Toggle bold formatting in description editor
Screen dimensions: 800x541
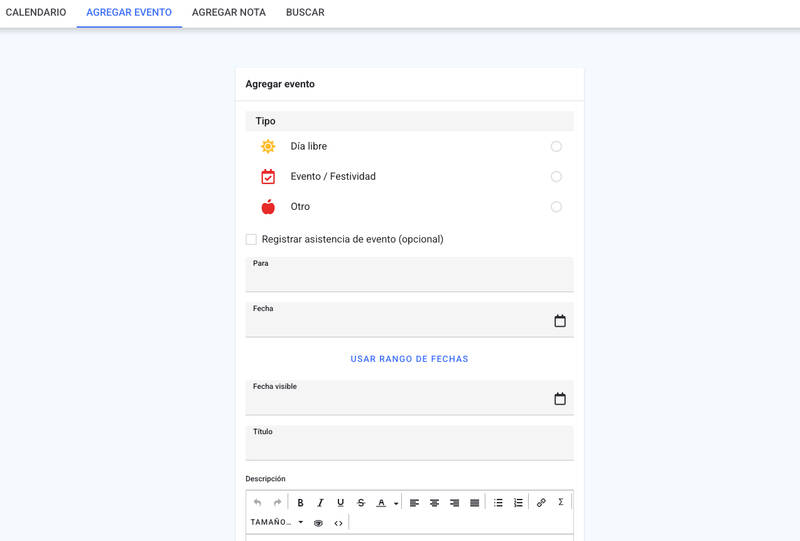click(x=301, y=503)
